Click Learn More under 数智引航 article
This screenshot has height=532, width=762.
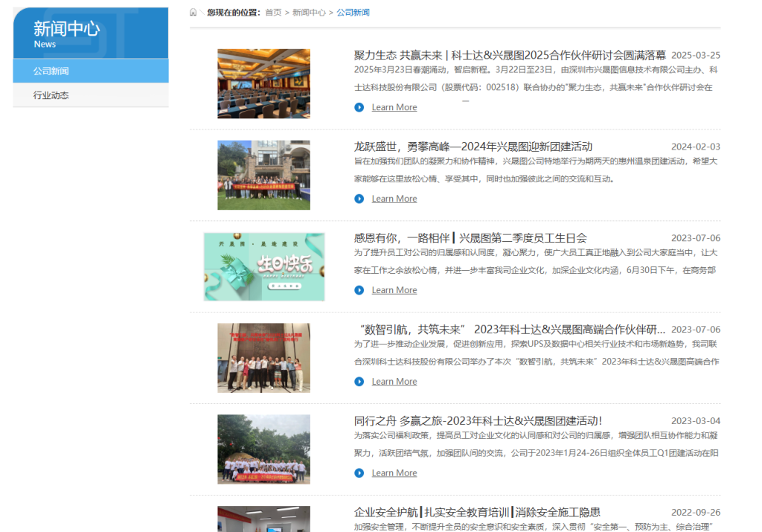tap(394, 382)
